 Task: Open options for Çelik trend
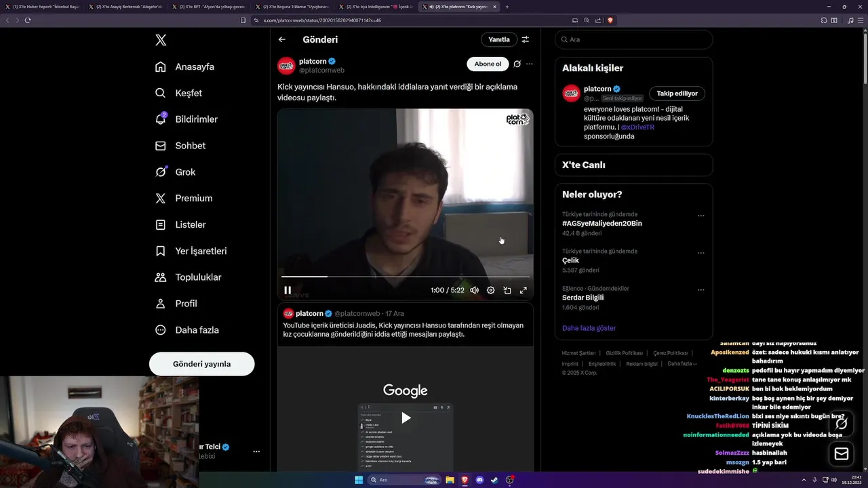click(x=701, y=253)
